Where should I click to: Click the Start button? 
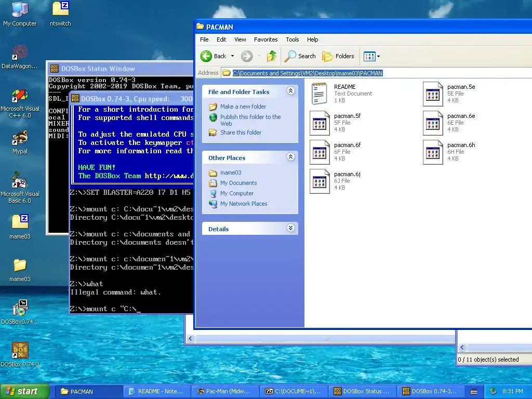[24, 392]
